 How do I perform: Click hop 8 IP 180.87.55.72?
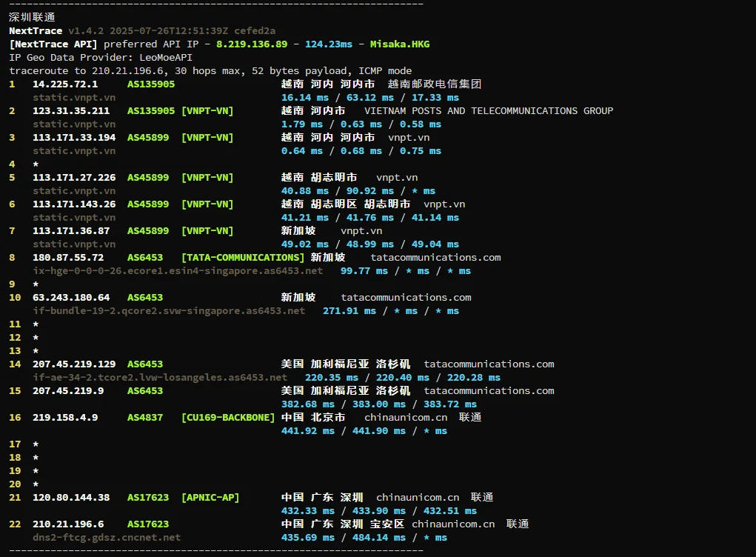click(x=68, y=258)
